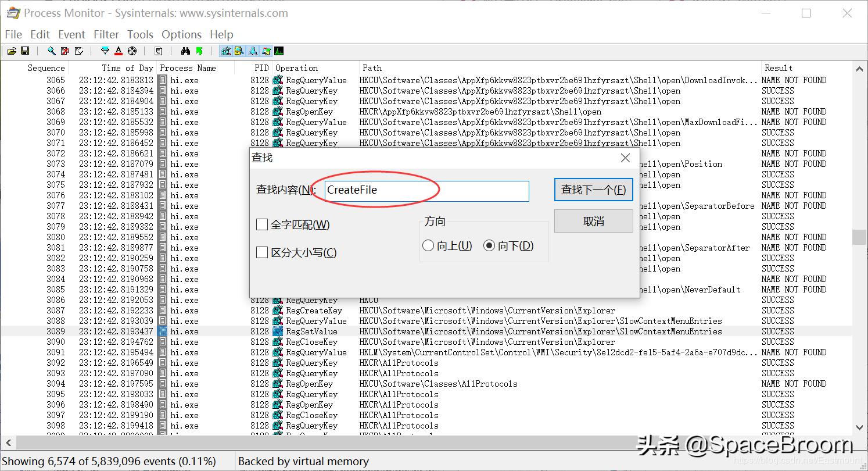Click the 取消 cancel button
The width and height of the screenshot is (868, 471).
tap(593, 221)
